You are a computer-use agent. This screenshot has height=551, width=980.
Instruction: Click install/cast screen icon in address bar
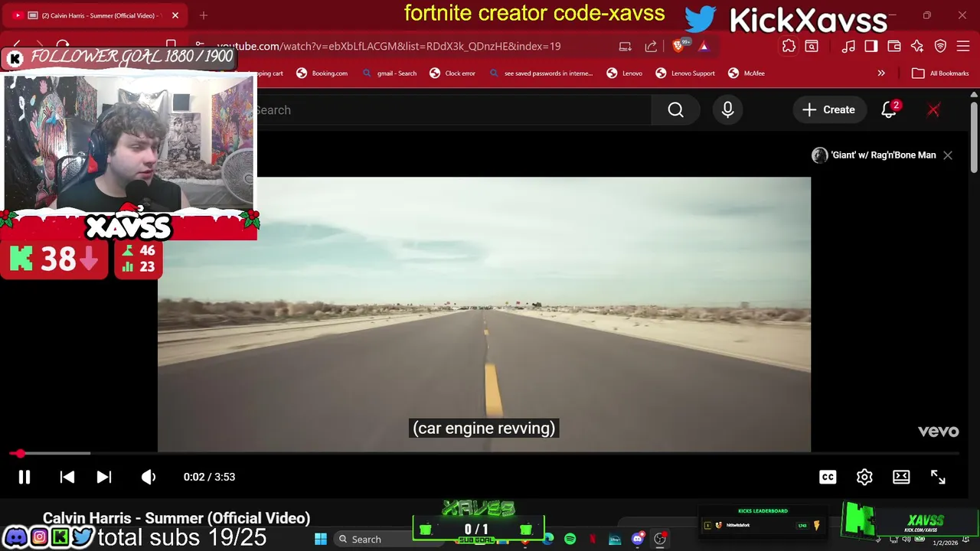click(626, 46)
